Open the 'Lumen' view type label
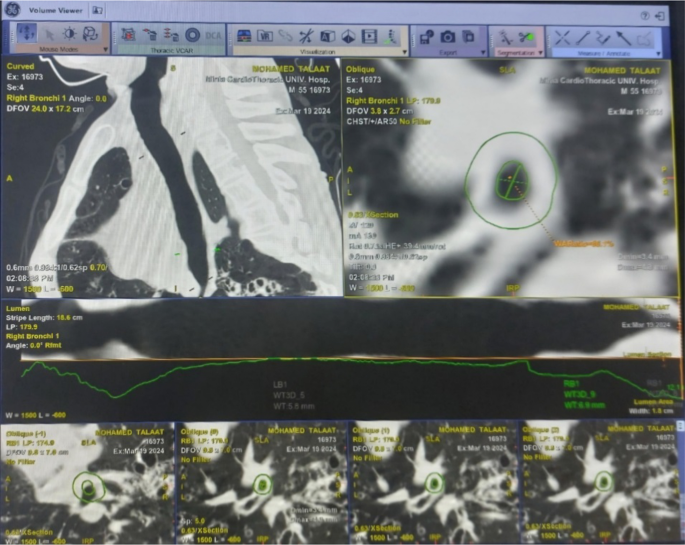Image resolution: width=685 pixels, height=545 pixels. (x=18, y=308)
